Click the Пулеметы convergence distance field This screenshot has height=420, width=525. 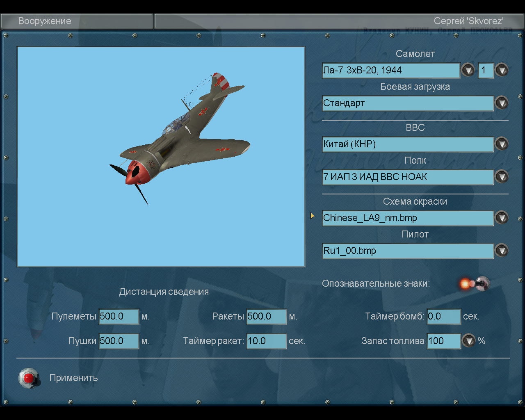coord(119,316)
